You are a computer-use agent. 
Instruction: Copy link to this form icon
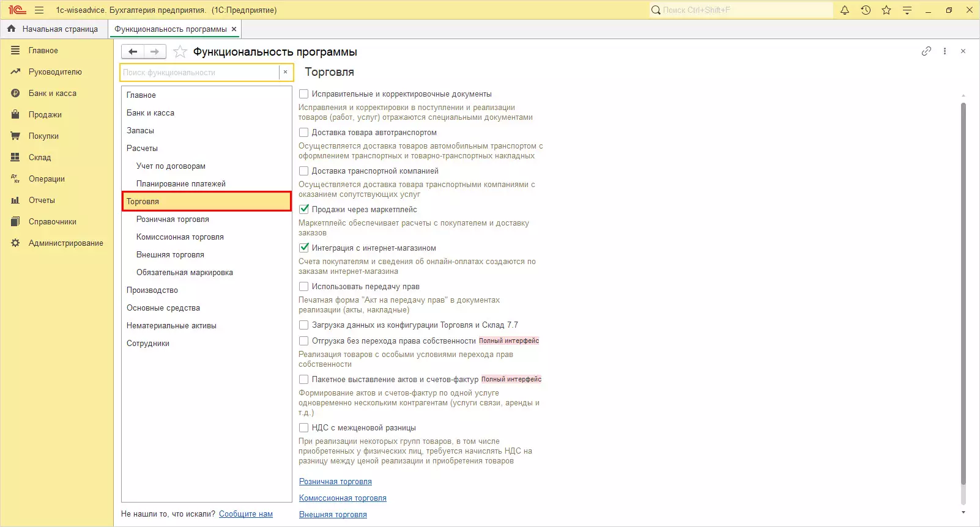tap(926, 51)
